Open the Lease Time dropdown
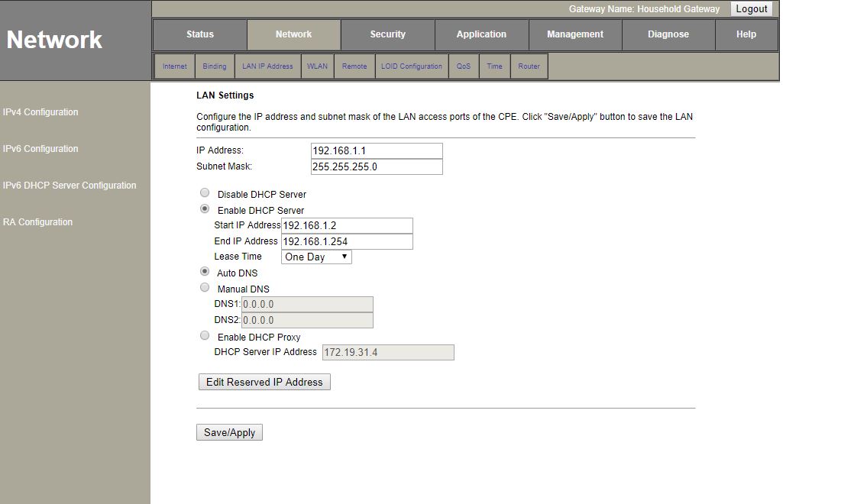Screen dimensions: 867x504 pos(316,257)
